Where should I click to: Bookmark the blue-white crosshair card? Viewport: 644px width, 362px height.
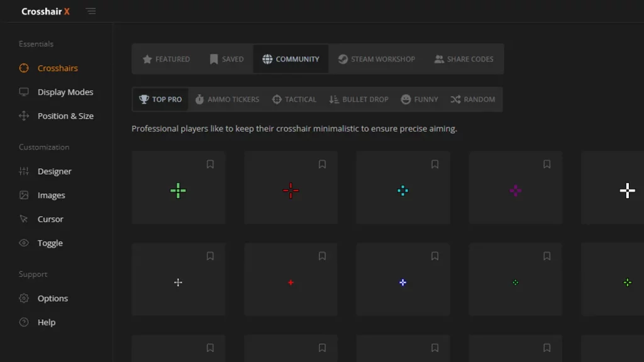[x=435, y=256]
